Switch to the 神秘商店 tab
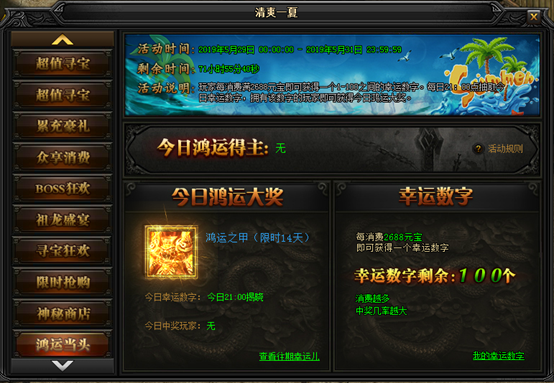Viewport: 554px width, 383px height. point(63,313)
